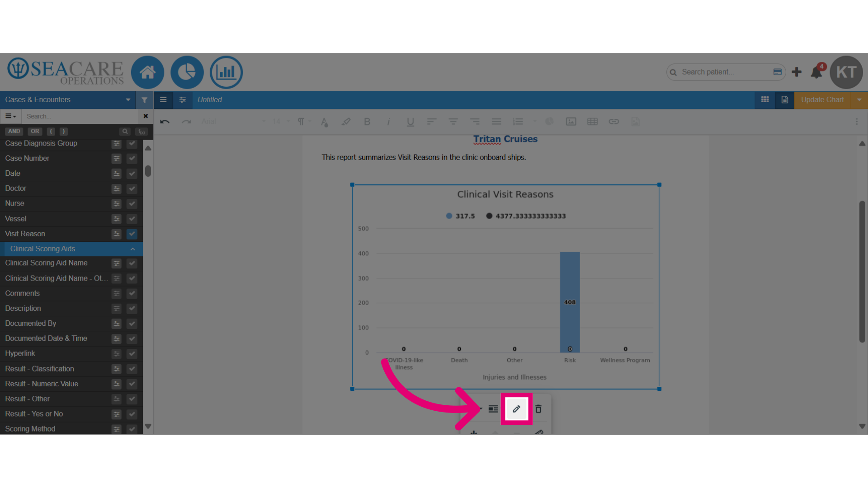The height and width of the screenshot is (488, 868).
Task: Add new patient with plus icon
Action: (797, 72)
